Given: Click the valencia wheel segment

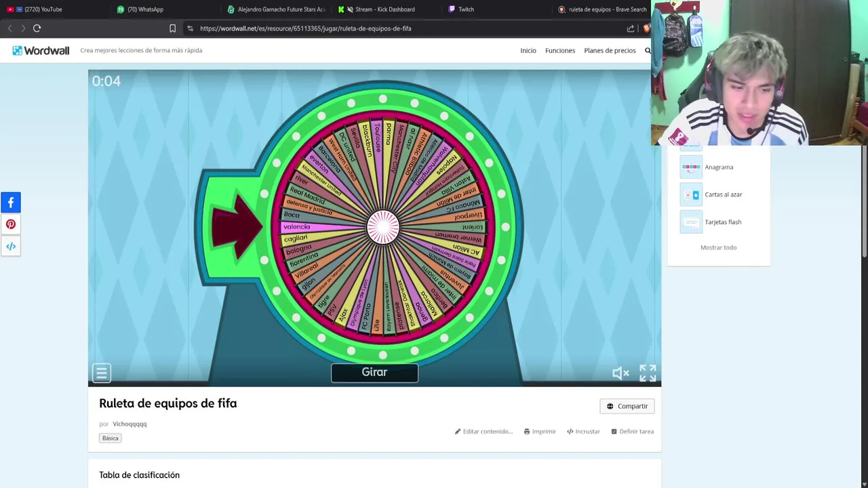Looking at the screenshot, I should (x=296, y=227).
